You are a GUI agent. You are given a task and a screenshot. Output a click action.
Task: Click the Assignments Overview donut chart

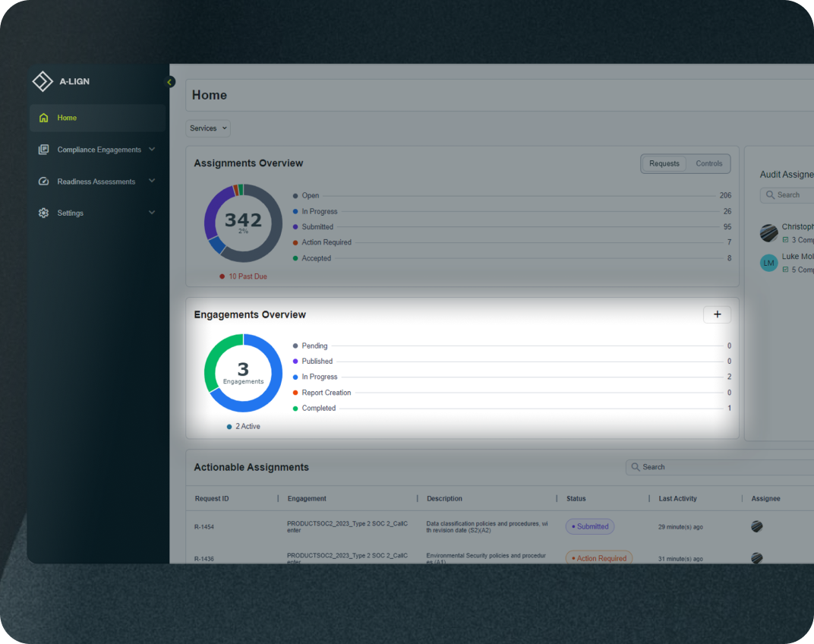coord(244,223)
